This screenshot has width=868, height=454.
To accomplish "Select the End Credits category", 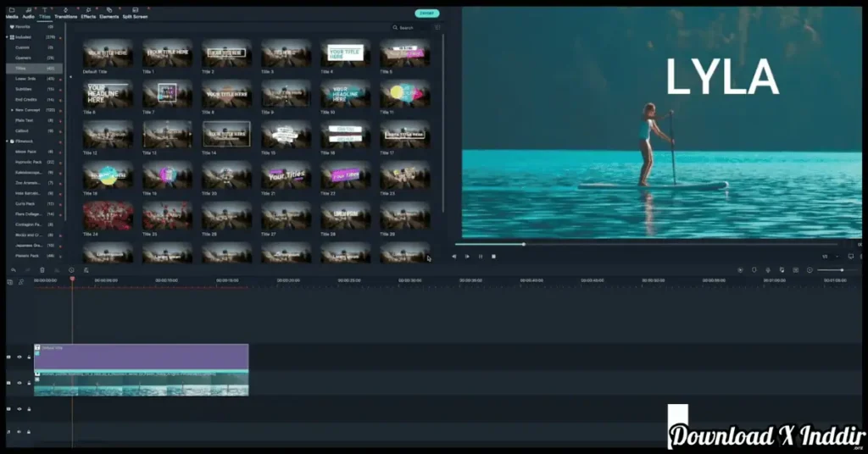I will click(34, 100).
